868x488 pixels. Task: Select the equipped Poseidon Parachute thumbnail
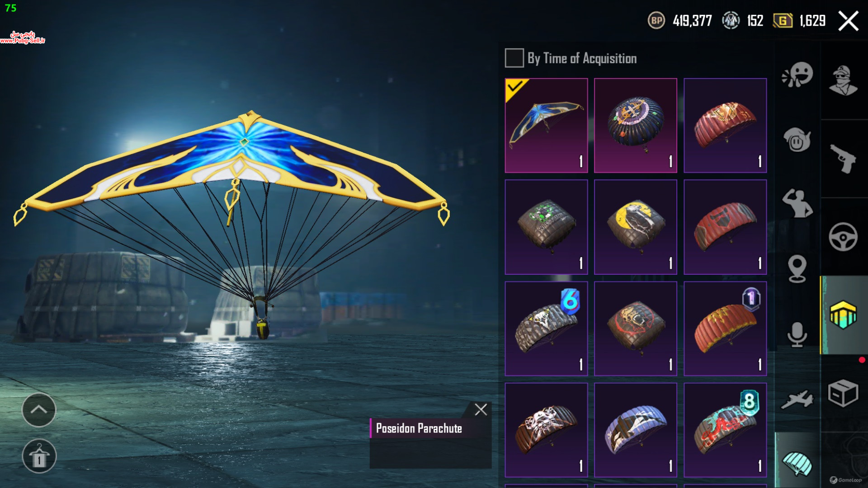point(546,126)
